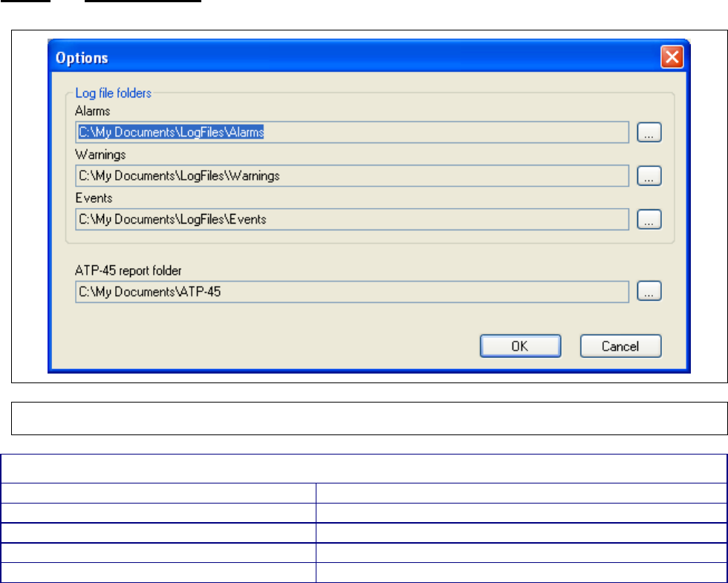Viewport: 728px width, 583px height.
Task: Click the Options title bar text
Action: [x=82, y=58]
